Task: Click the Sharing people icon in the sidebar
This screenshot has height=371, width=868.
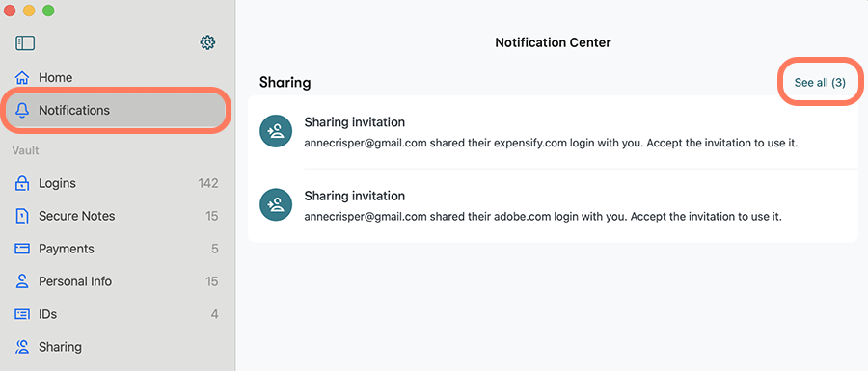Action: [x=22, y=347]
